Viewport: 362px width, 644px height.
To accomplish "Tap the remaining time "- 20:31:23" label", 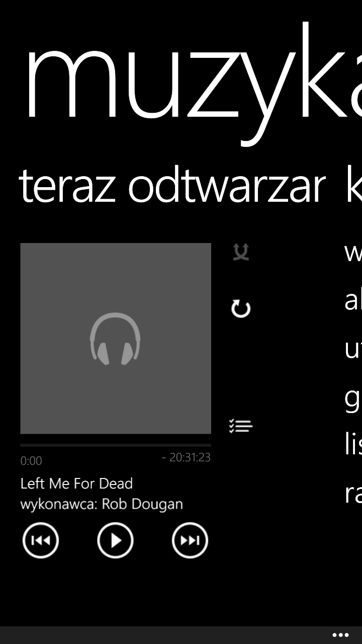I will tap(186, 457).
